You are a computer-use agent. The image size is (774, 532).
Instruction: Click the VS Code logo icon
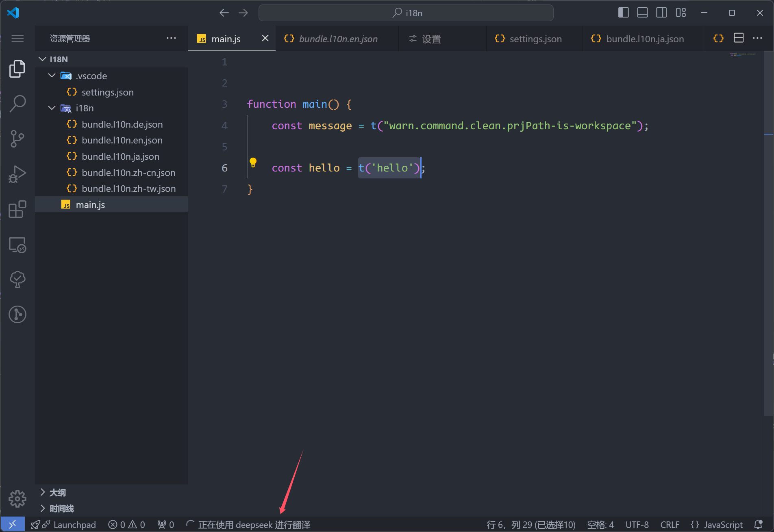[13, 13]
